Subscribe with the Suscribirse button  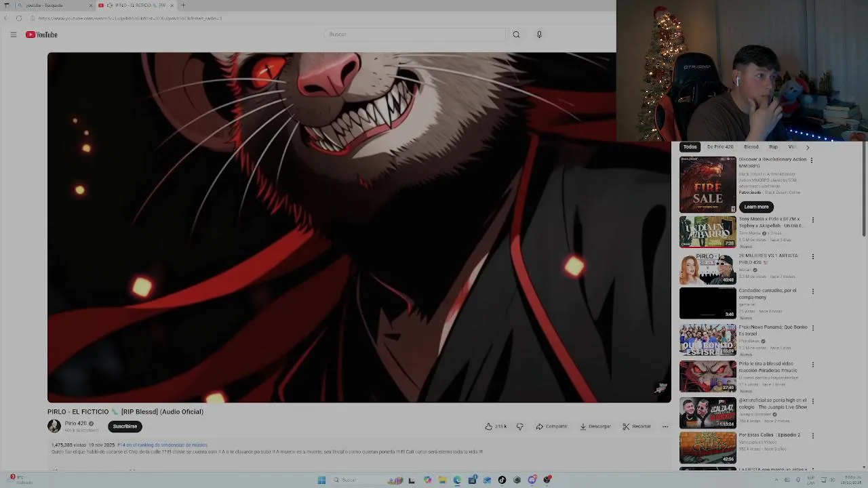(125, 426)
